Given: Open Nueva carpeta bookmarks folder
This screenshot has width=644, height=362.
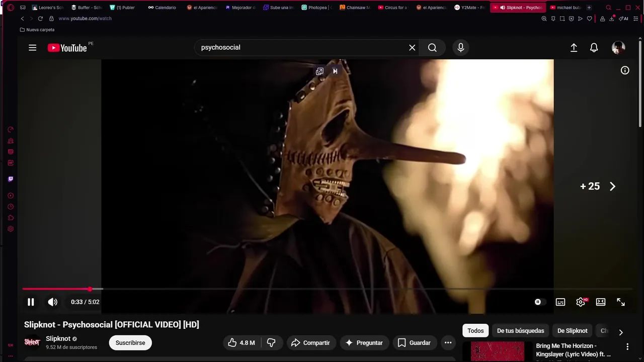Looking at the screenshot, I should point(37,30).
